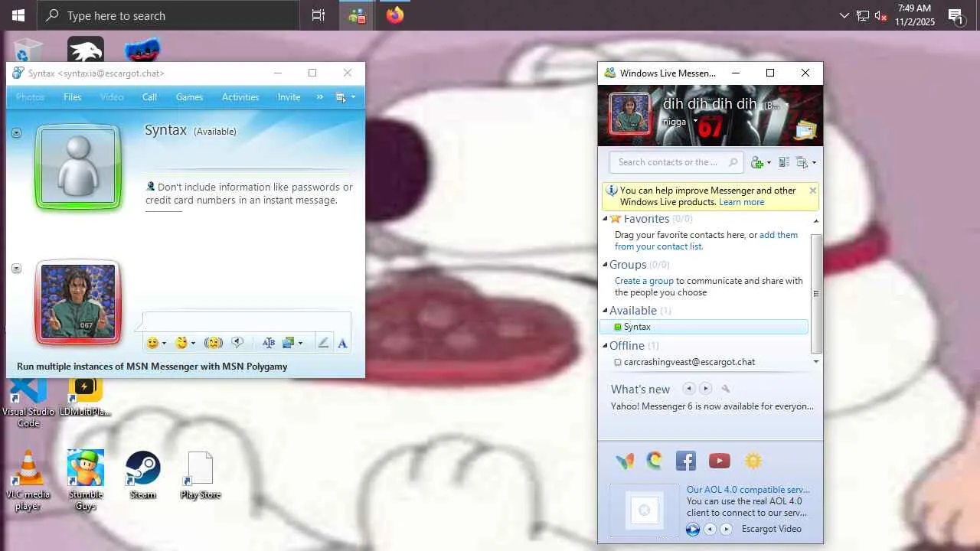
Task: Open the YouTube tab icon
Action: [x=719, y=461]
